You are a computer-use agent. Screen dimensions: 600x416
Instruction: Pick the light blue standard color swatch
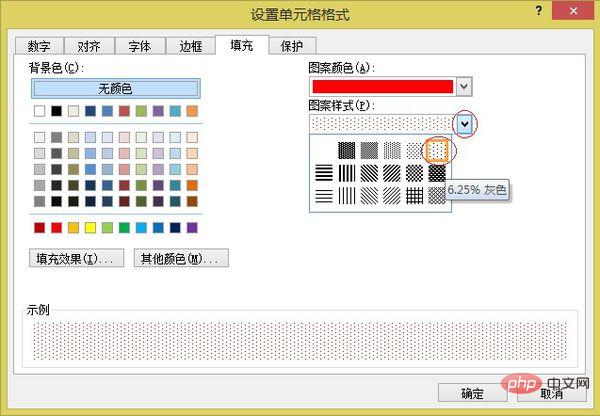click(141, 228)
